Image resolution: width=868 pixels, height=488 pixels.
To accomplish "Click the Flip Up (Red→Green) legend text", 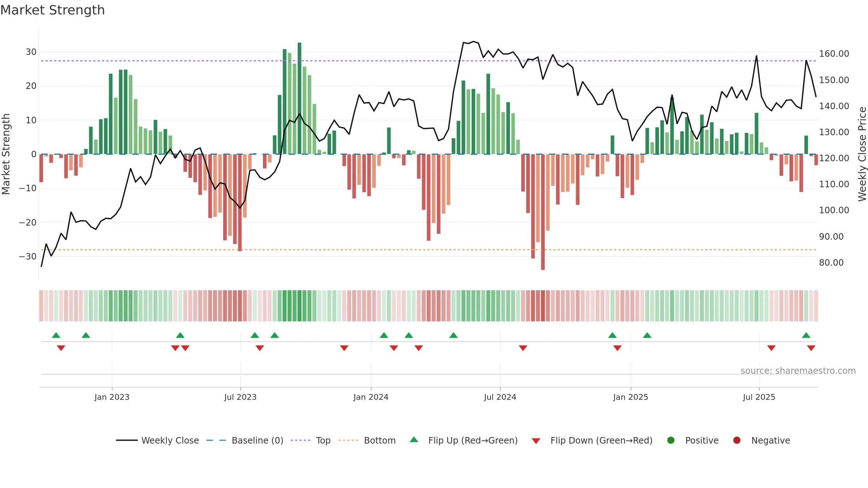I will point(473,440).
